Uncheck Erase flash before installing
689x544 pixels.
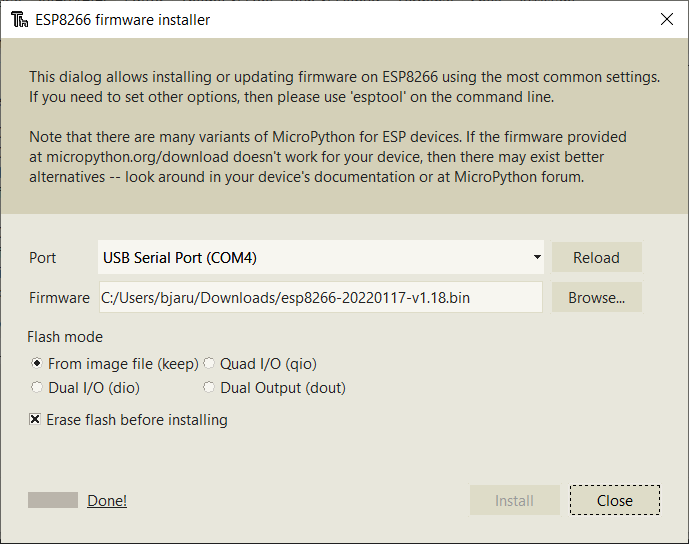click(36, 420)
